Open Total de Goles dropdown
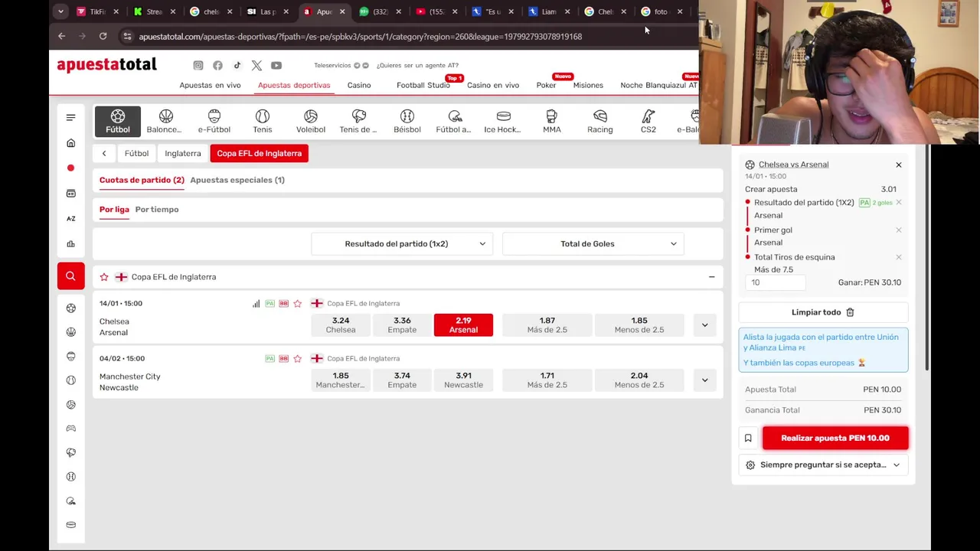Screen dimensions: 980x551 (593, 244)
